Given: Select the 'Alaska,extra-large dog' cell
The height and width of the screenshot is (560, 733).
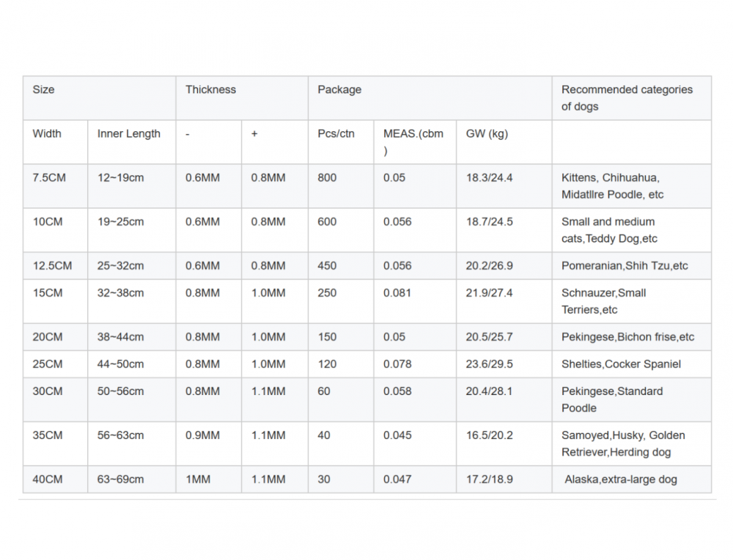Looking at the screenshot, I should coord(632,479).
